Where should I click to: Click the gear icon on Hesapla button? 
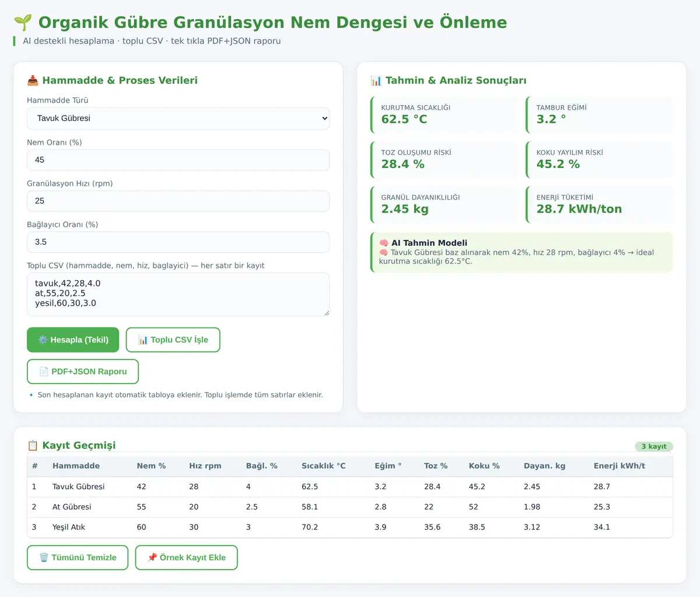point(43,340)
